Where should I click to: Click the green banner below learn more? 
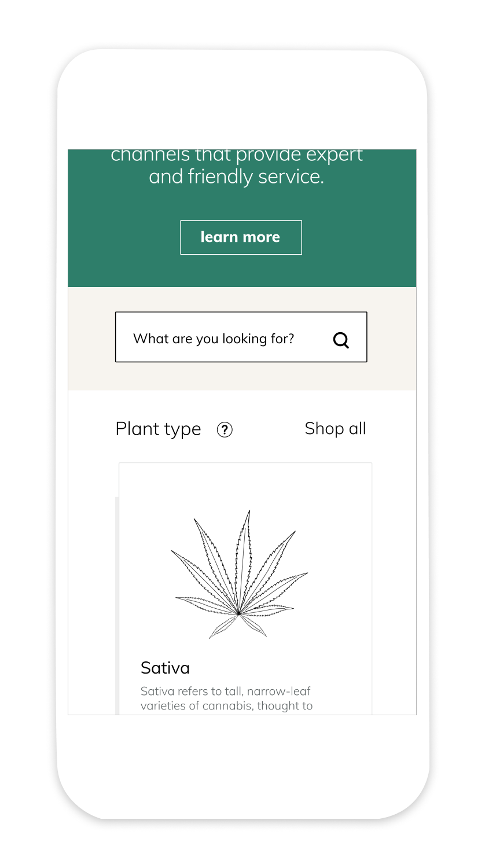242,271
